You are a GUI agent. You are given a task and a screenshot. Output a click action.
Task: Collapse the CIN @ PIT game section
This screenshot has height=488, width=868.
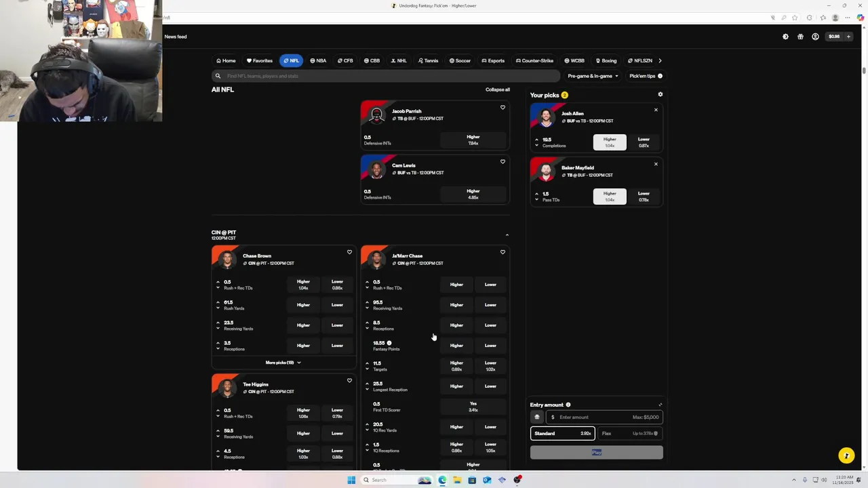coord(507,235)
